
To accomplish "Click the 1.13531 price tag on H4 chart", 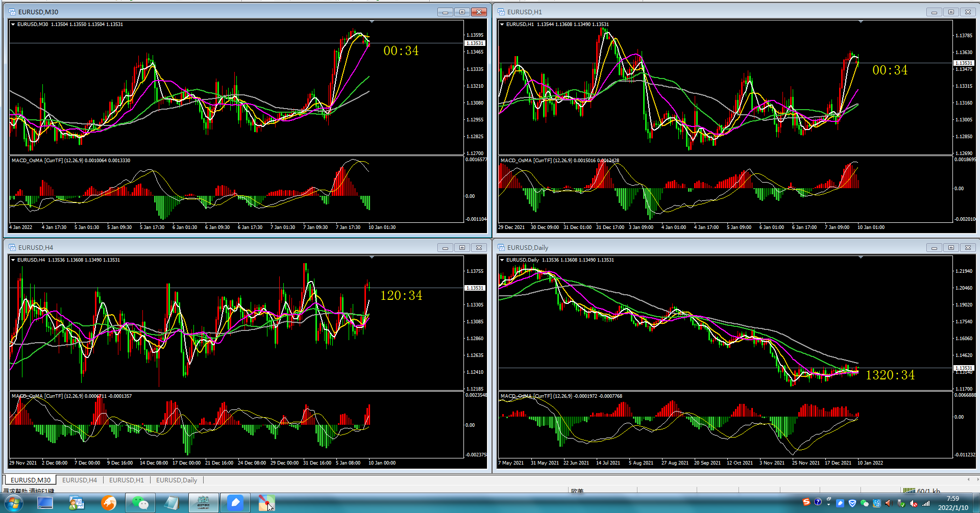I will pyautogui.click(x=475, y=288).
